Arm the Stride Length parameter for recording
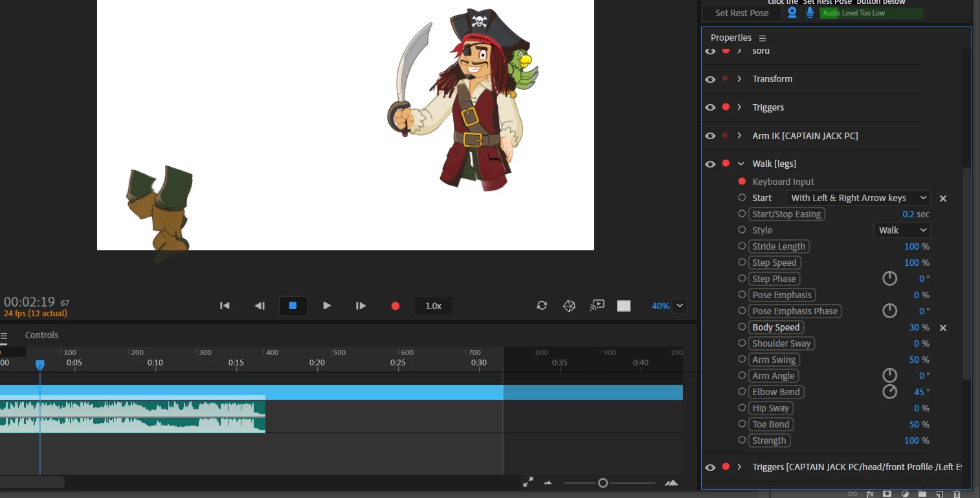Viewport: 980px width, 498px height. tap(742, 246)
